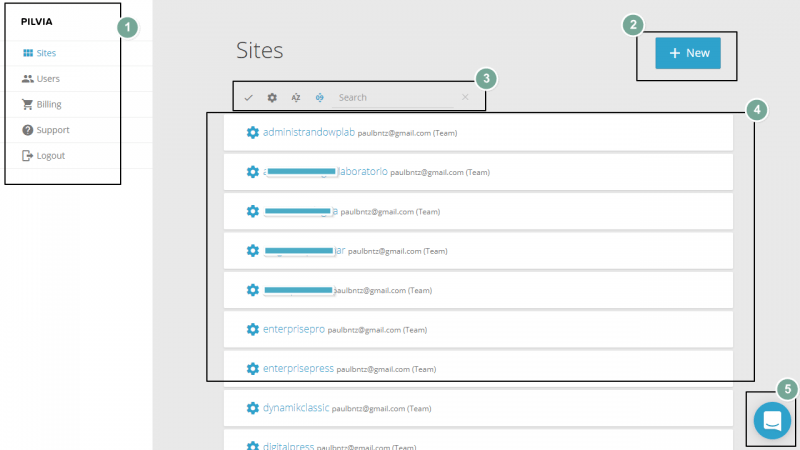
Task: Go to the Users page
Action: click(41, 79)
